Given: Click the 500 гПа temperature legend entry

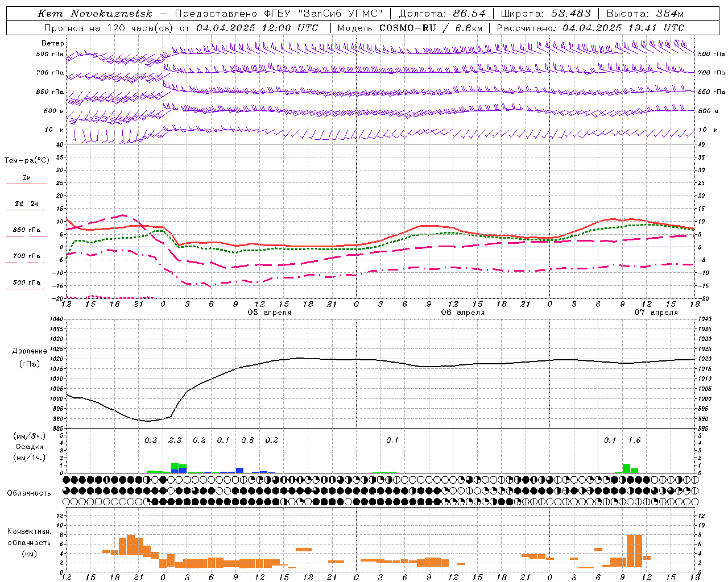Looking at the screenshot, I should tap(27, 282).
